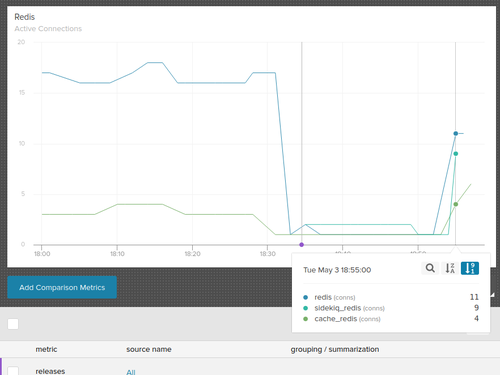Click the metric column header

click(46, 349)
